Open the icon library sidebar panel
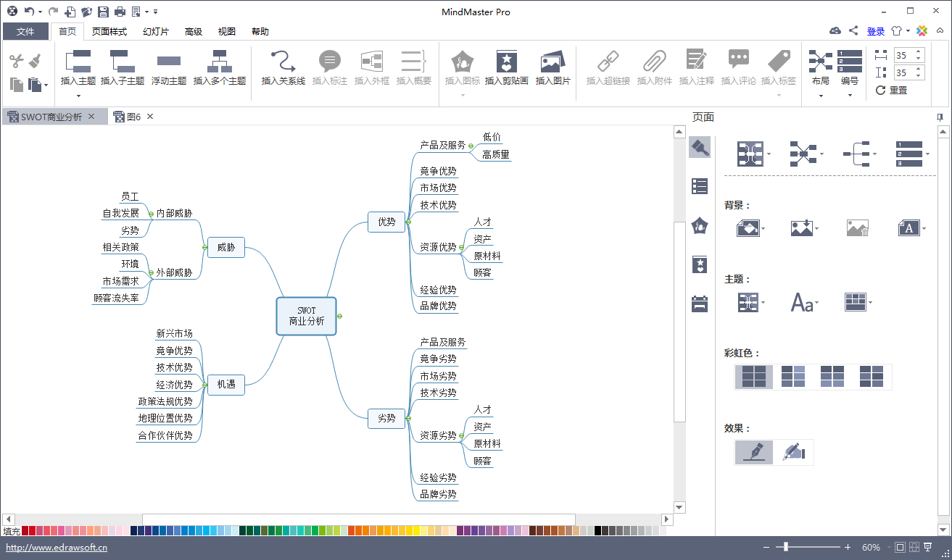 tap(700, 225)
